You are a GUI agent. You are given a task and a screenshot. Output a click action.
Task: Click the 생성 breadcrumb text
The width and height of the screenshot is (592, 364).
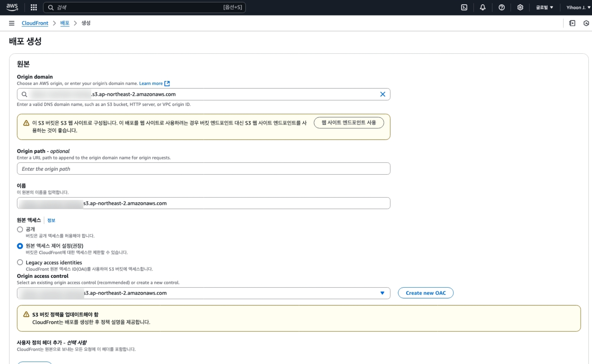click(x=86, y=23)
